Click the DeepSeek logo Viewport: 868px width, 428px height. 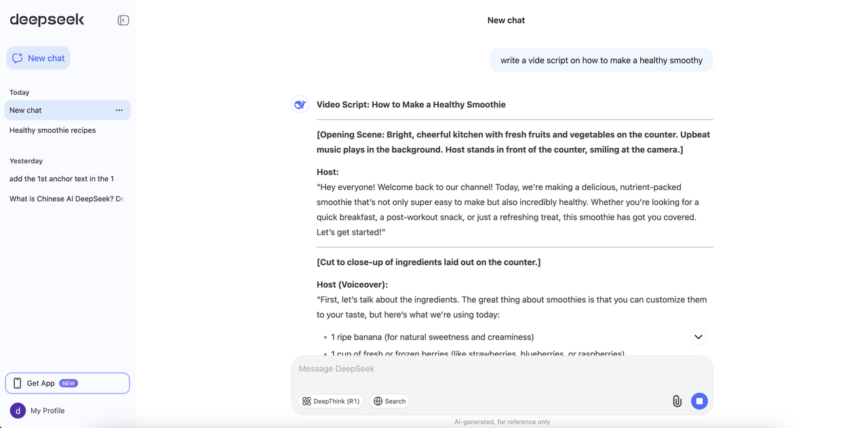pyautogui.click(x=47, y=20)
